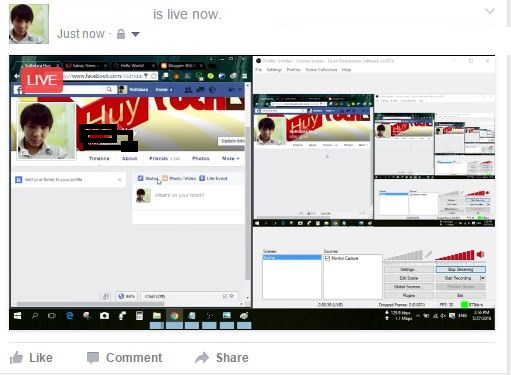The height and width of the screenshot is (375, 511).
Task: Open the post privacy lock dropdown
Action: click(128, 34)
